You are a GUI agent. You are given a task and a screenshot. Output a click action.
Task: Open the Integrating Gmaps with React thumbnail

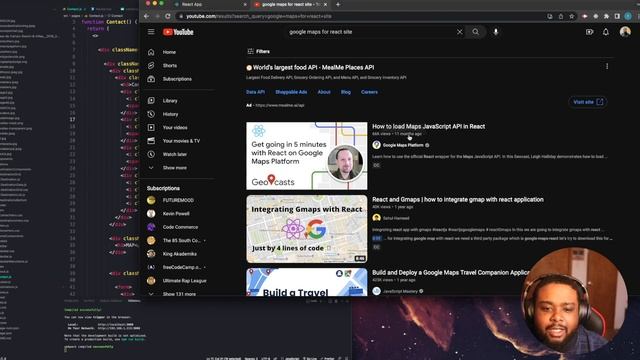pyautogui.click(x=307, y=229)
